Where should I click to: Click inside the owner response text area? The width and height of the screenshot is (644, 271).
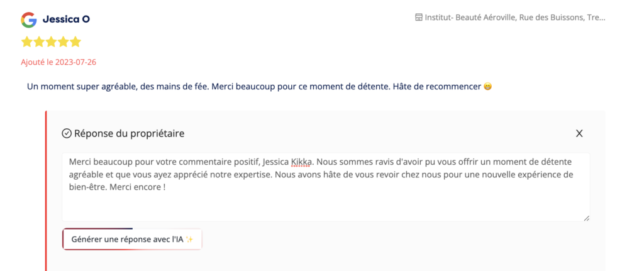pos(326,201)
